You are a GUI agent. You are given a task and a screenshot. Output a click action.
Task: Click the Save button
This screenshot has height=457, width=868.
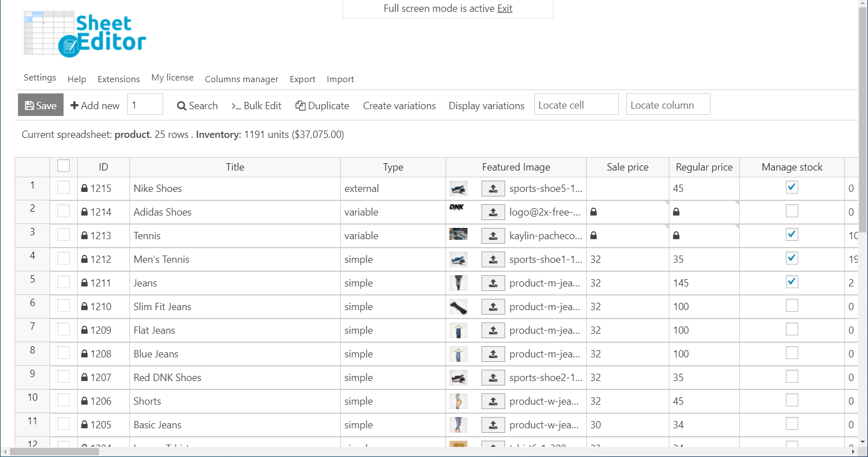(x=41, y=105)
